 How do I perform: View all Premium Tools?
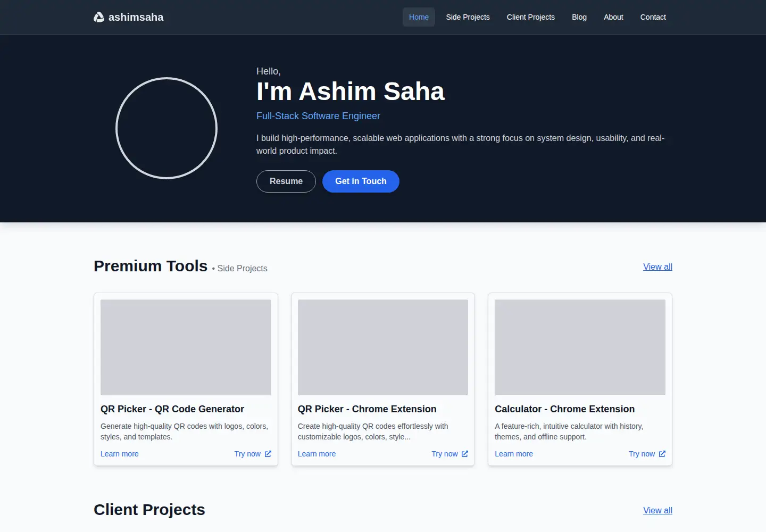pyautogui.click(x=657, y=267)
